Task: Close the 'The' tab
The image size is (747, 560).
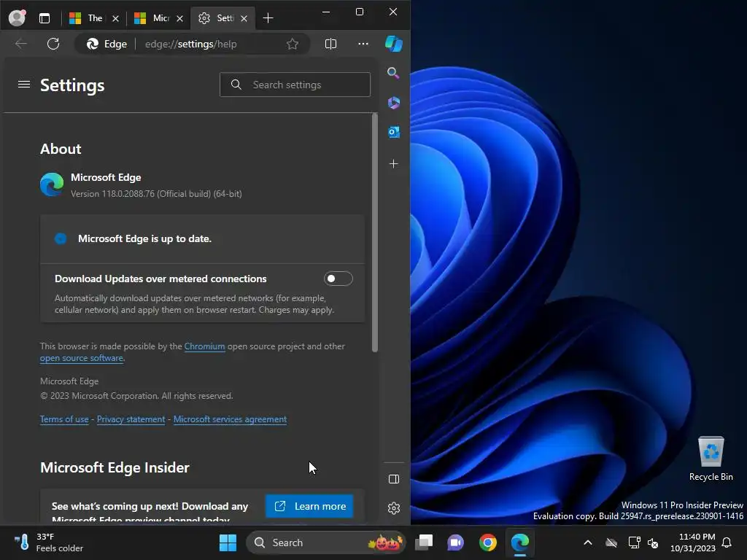Action: 115,18
